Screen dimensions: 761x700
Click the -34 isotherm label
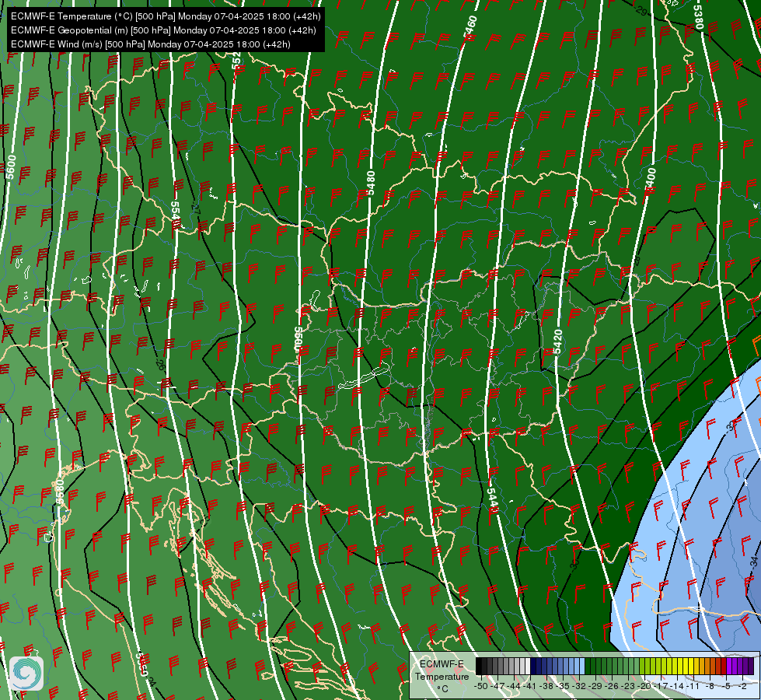pyautogui.click(x=754, y=562)
